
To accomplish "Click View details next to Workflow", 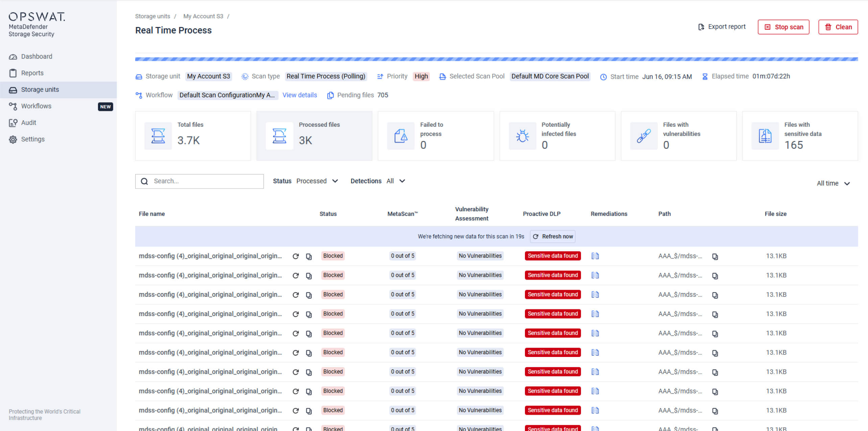I will coord(299,95).
